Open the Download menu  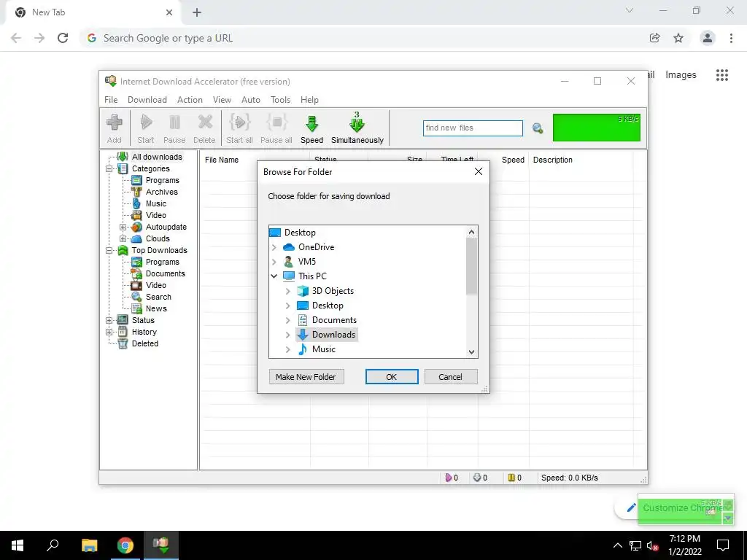[147, 99]
